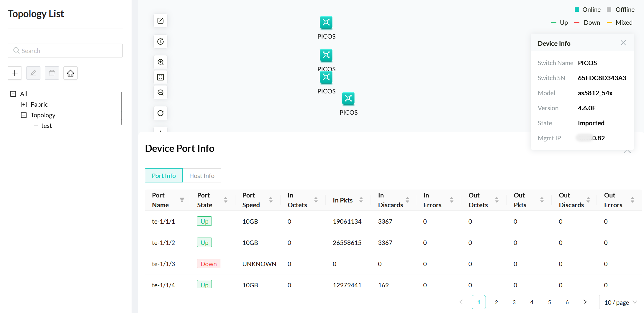The height and width of the screenshot is (313, 644).
Task: Sort table by In Pkts column
Action: tap(361, 200)
